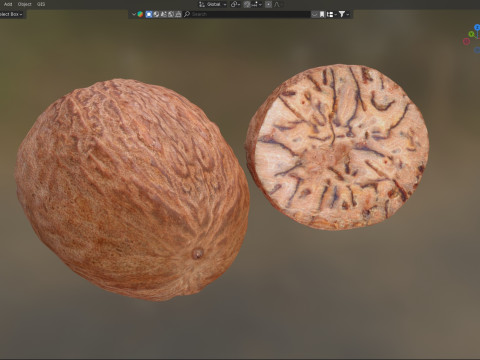Toggle snapping magnet button
This screenshot has height=360, width=480.
(x=247, y=4)
